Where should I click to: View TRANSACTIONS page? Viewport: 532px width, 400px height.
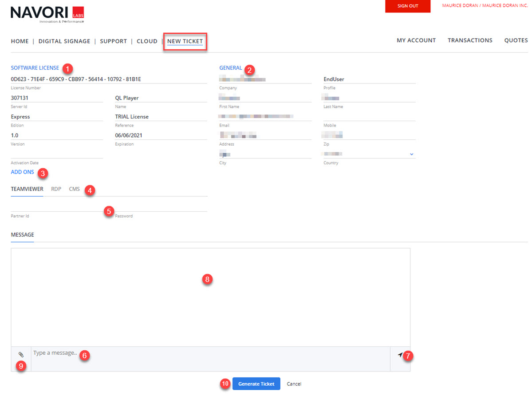pyautogui.click(x=470, y=40)
